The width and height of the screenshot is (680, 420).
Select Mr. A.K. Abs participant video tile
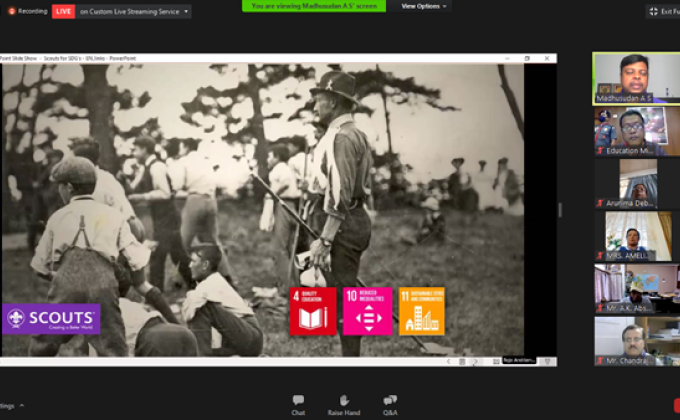click(x=636, y=288)
